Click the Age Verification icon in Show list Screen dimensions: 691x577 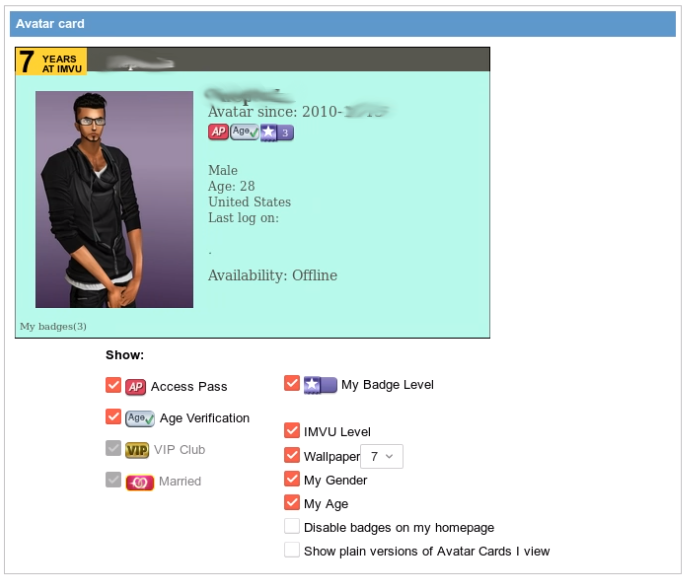click(x=140, y=418)
